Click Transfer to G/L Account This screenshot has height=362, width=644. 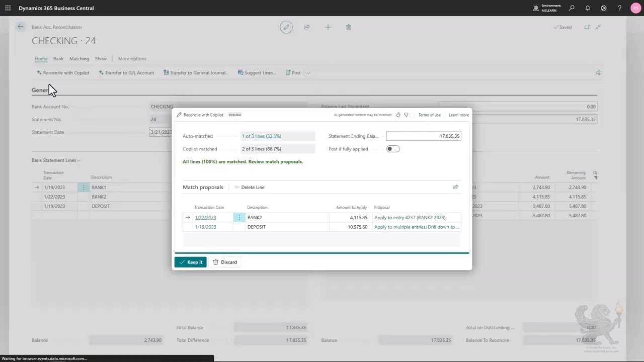126,73
